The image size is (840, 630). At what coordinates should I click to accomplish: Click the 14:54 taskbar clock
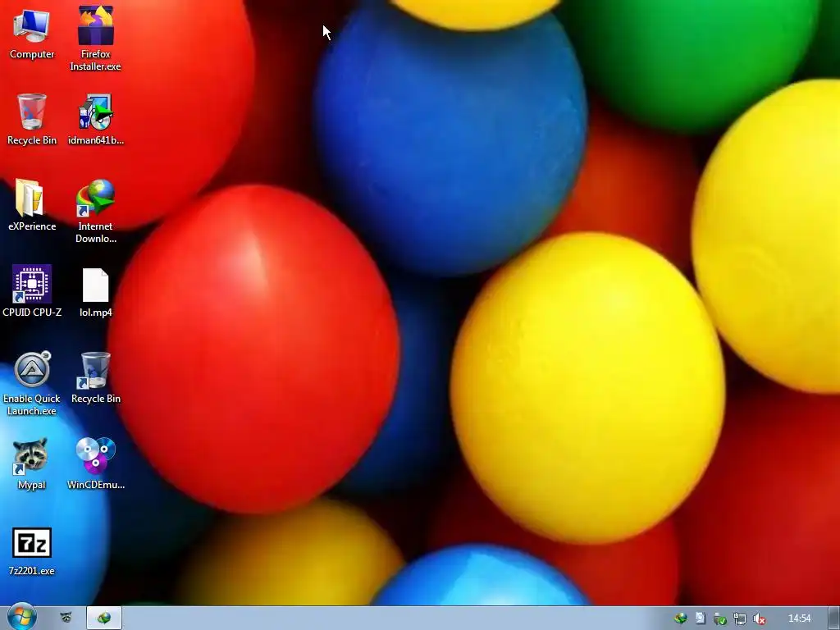coord(799,619)
